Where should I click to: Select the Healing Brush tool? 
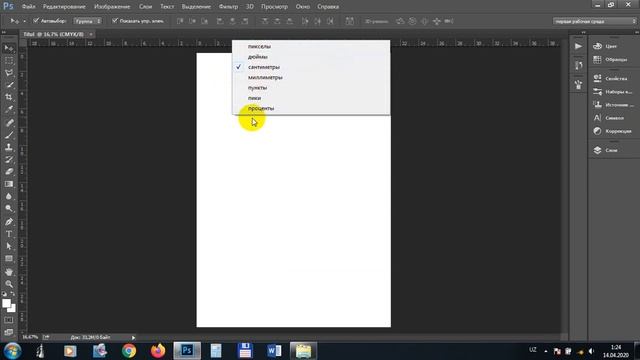pyautogui.click(x=9, y=122)
